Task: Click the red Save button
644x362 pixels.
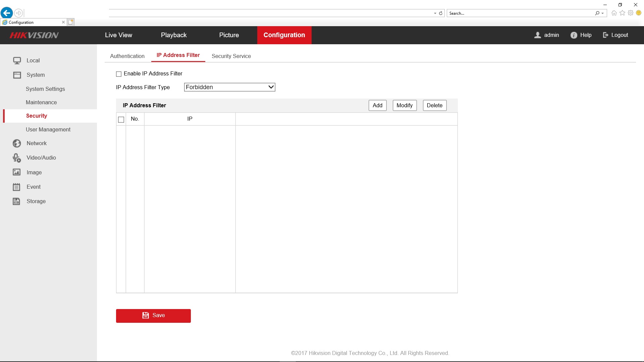Action: (x=153, y=316)
